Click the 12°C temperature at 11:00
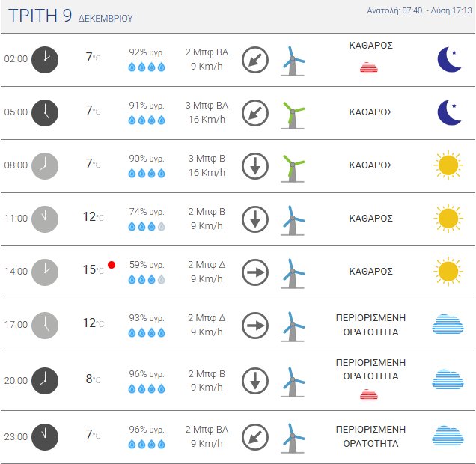Viewport: 476px width, 464px height. point(93,217)
